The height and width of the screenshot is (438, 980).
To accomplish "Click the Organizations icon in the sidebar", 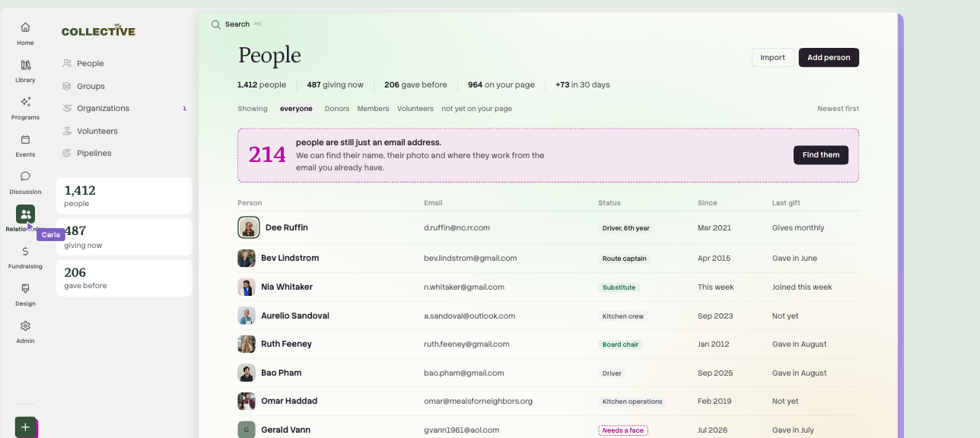I will click(67, 108).
